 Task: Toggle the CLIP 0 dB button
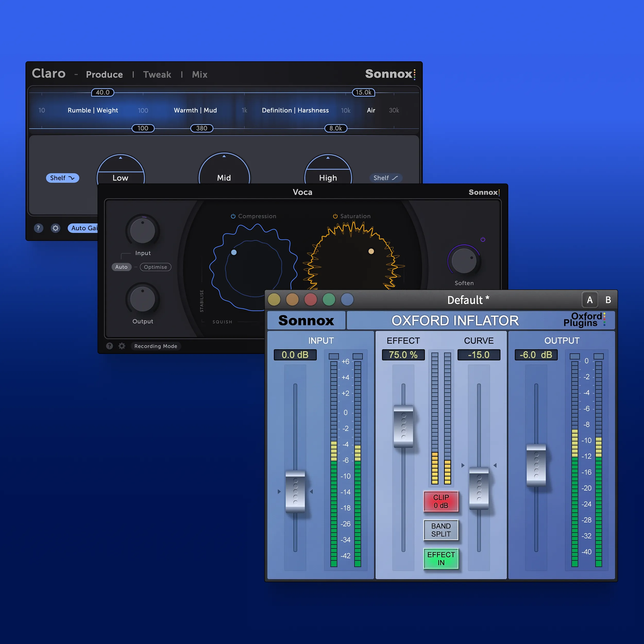441,501
